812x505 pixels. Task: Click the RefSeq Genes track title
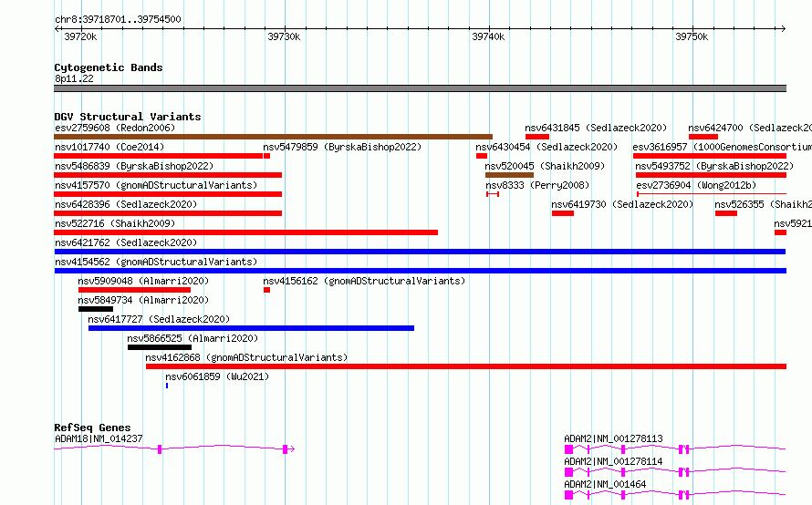pos(92,428)
